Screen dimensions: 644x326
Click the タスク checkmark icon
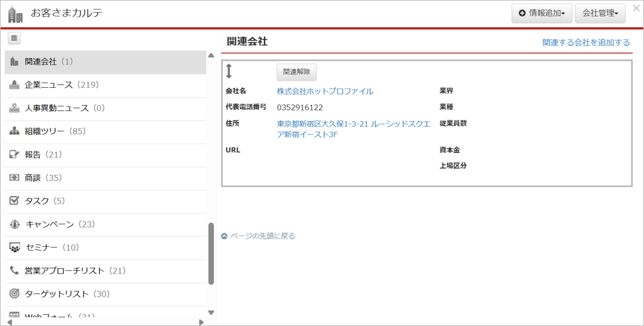[x=15, y=201]
